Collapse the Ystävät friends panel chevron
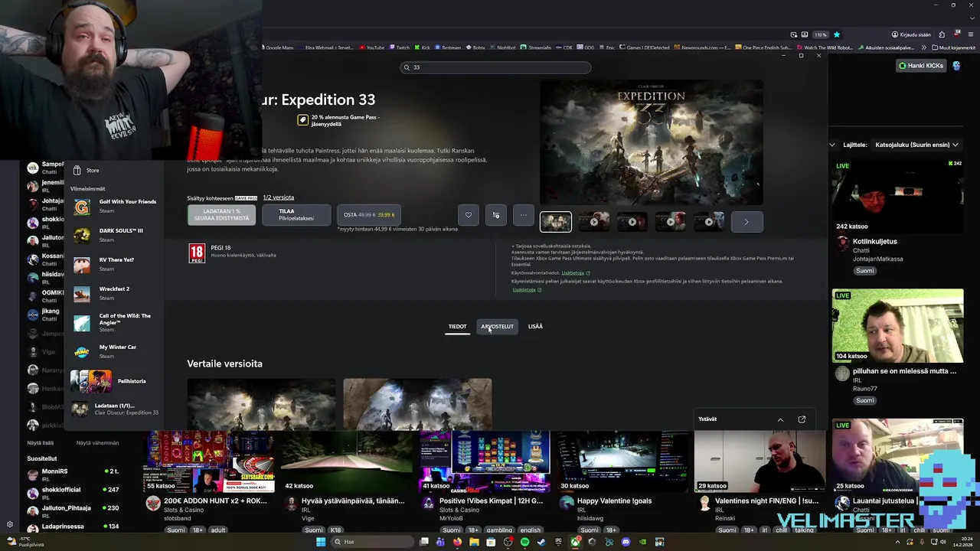 (780, 419)
